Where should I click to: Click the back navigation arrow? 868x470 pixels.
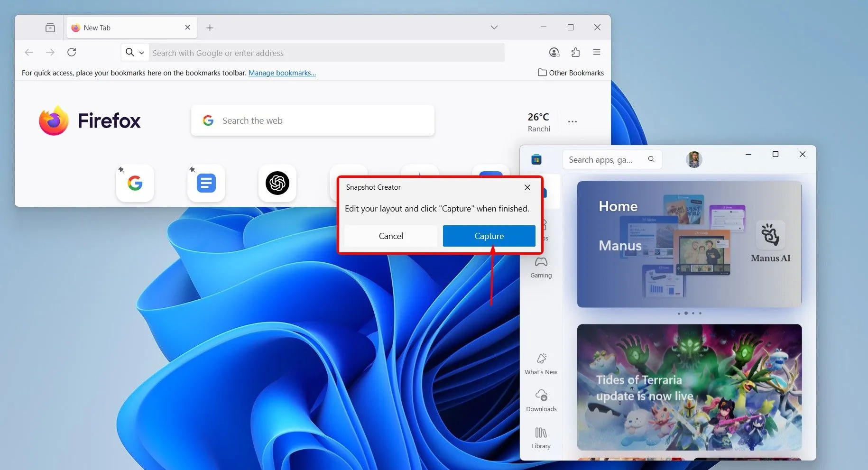tap(29, 52)
